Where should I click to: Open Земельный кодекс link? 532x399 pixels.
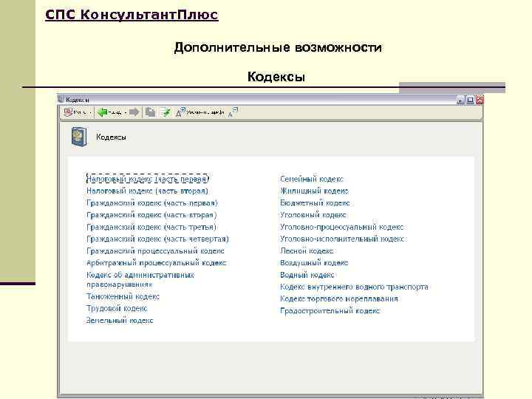[x=120, y=320]
